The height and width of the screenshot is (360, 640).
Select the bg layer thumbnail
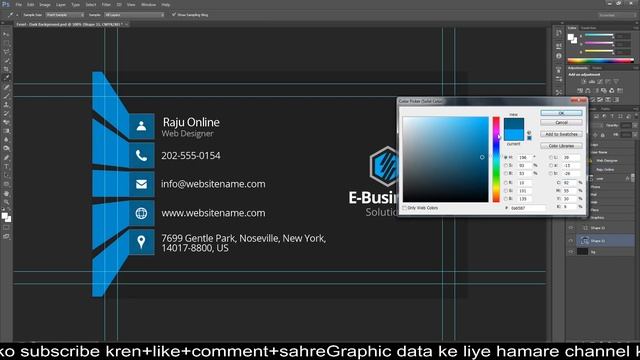pyautogui.click(x=582, y=252)
